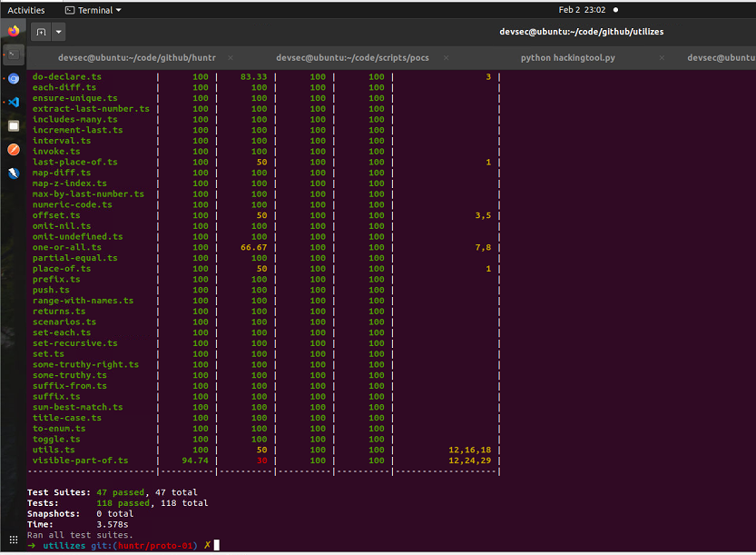Open Visual Studio Code from the dock
Viewport: 756px width, 555px height.
(x=14, y=102)
